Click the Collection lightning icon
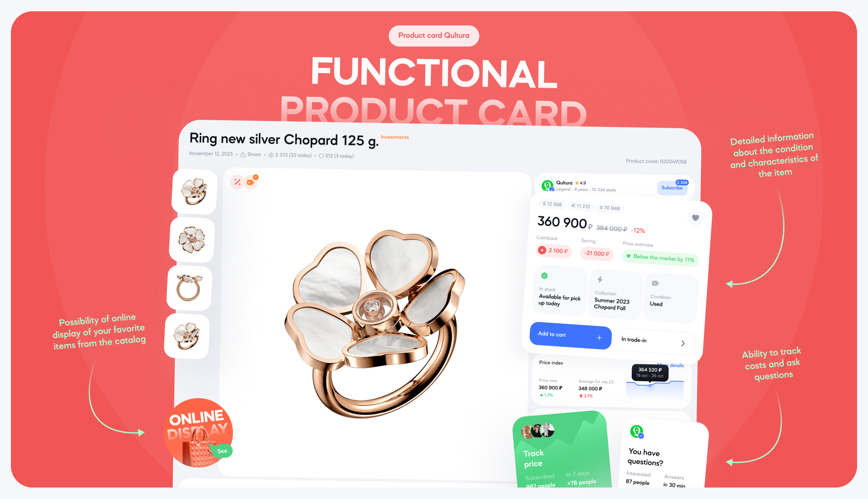Screen dimensions: 868x499 click(600, 279)
